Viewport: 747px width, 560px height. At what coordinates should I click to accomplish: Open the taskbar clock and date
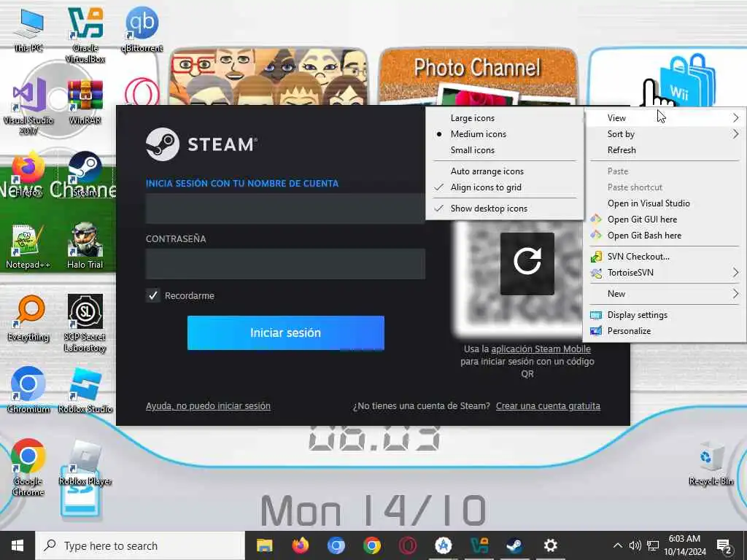tap(685, 545)
